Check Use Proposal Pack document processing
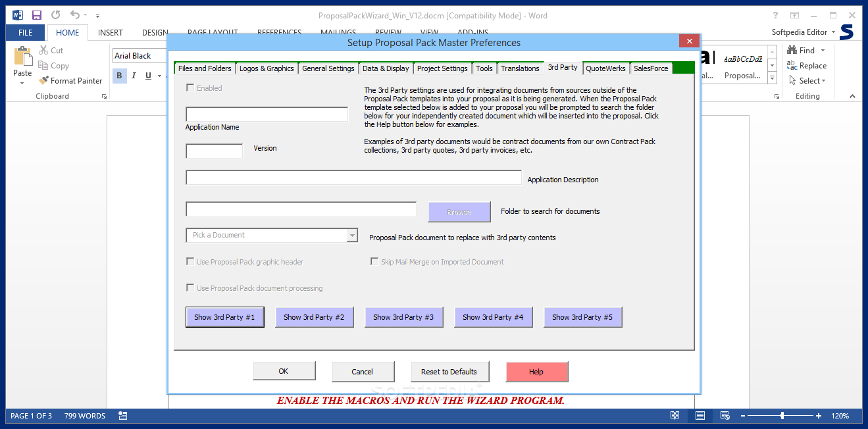868x429 pixels. [x=190, y=288]
